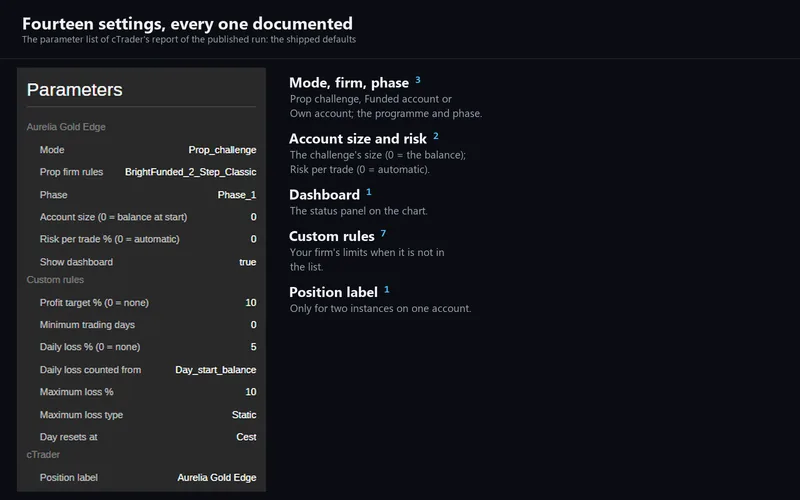The height and width of the screenshot is (500, 800).
Task: Click the Prop firm rules label
Action: (x=71, y=172)
